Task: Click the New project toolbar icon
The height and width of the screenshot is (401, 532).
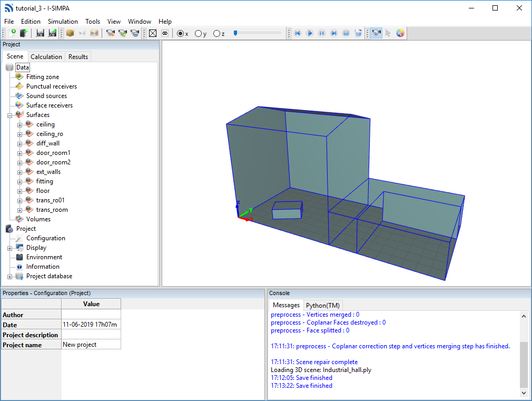Action: point(12,33)
